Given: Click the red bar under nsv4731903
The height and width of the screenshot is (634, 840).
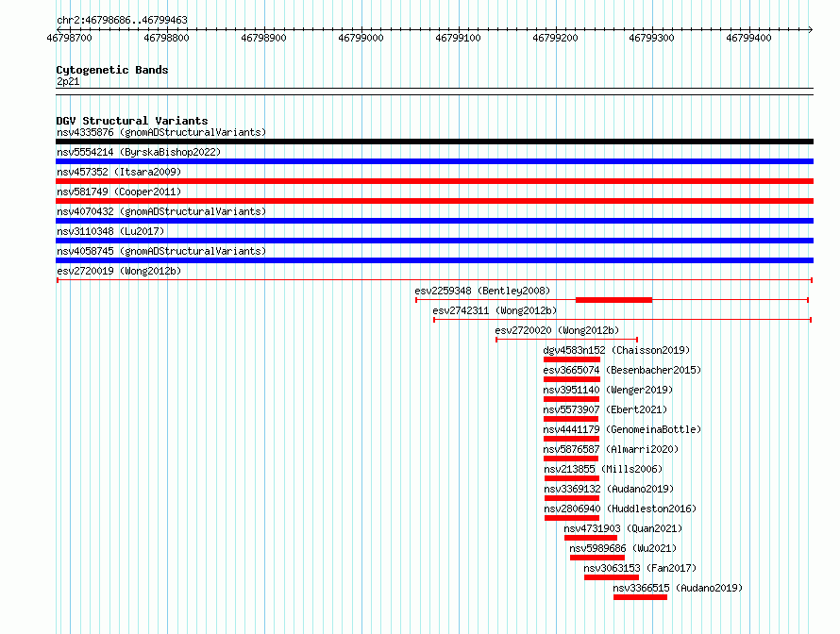Looking at the screenshot, I should pos(590,538).
